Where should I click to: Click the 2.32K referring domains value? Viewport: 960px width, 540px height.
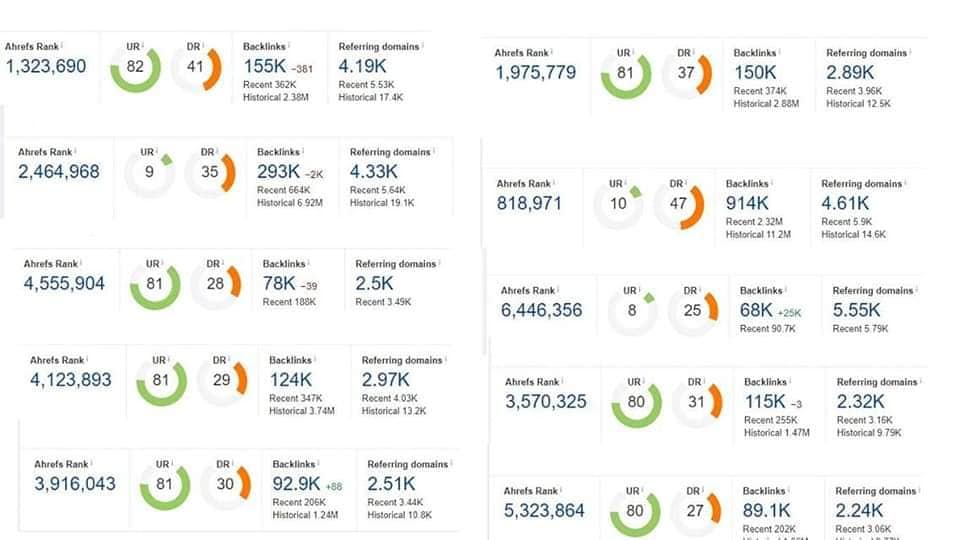(x=861, y=402)
